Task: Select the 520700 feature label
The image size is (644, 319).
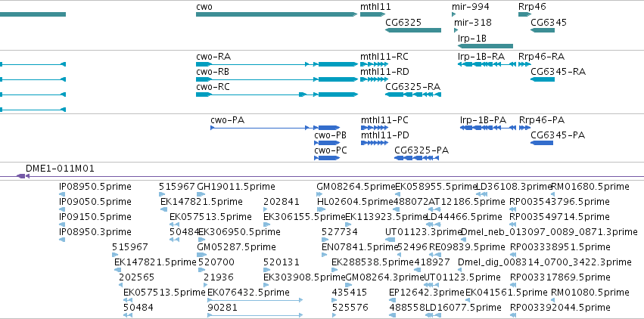Action: coord(216,262)
